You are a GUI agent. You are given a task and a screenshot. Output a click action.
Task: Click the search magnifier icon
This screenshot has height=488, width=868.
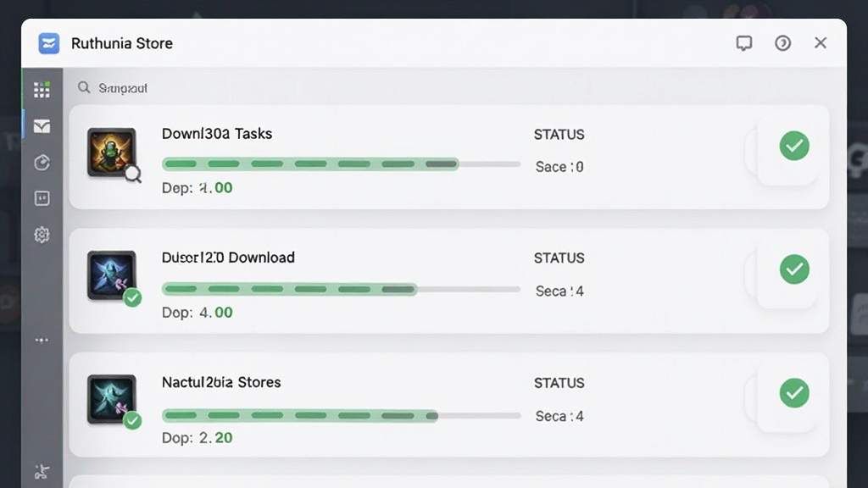tap(84, 87)
